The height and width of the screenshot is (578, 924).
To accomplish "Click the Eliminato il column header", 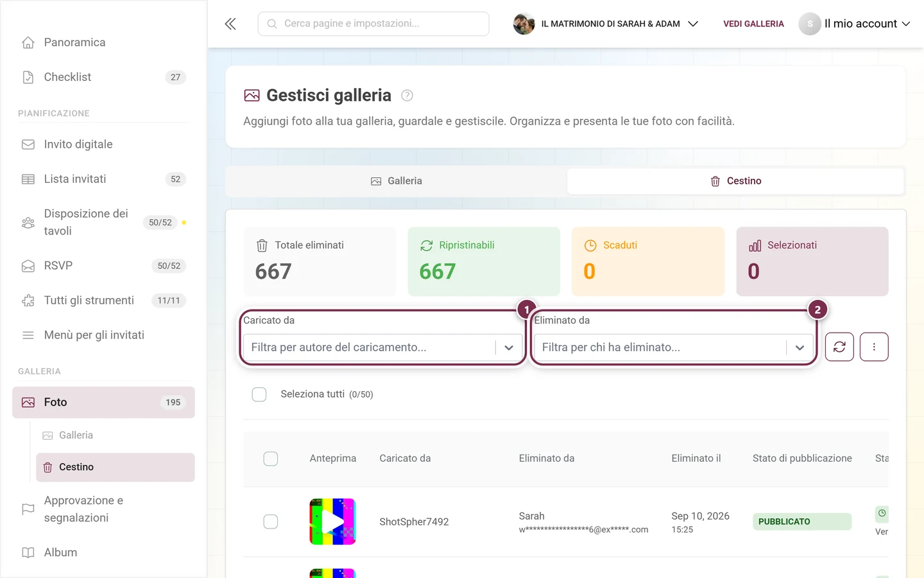I will 696,459.
